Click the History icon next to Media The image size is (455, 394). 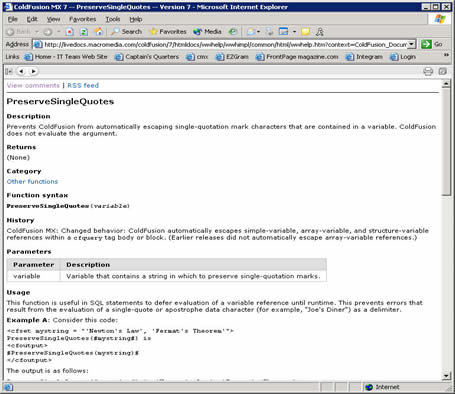coord(233,32)
